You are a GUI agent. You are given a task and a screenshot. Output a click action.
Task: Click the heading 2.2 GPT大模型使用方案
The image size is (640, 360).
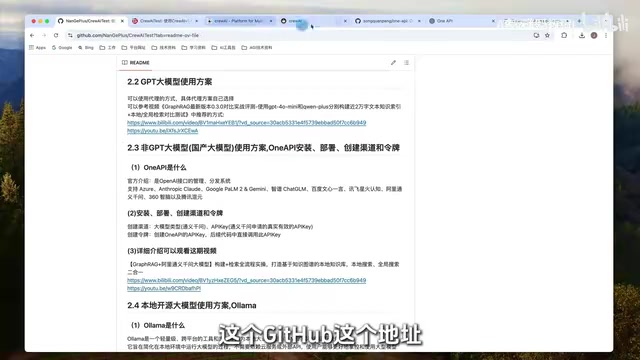[x=169, y=82]
